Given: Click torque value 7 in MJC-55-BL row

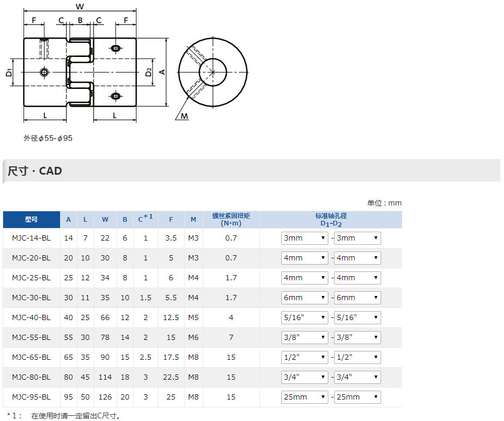Looking at the screenshot, I should click(x=231, y=337).
